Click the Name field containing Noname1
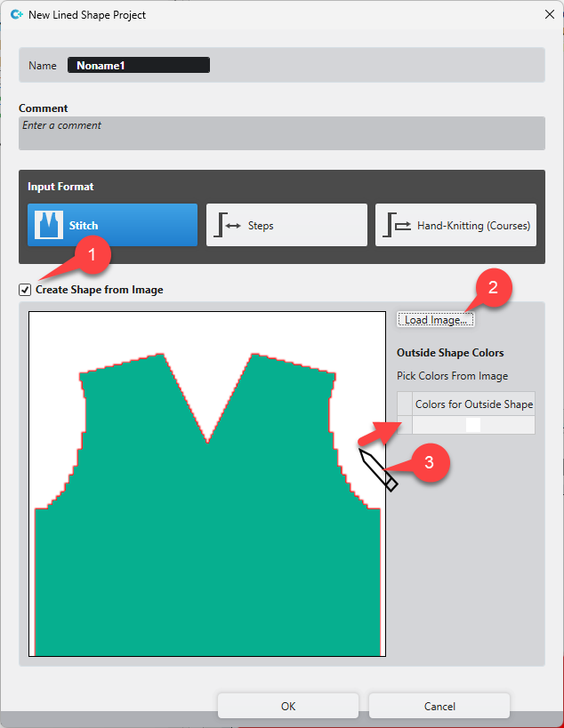564x728 pixels. (x=139, y=65)
